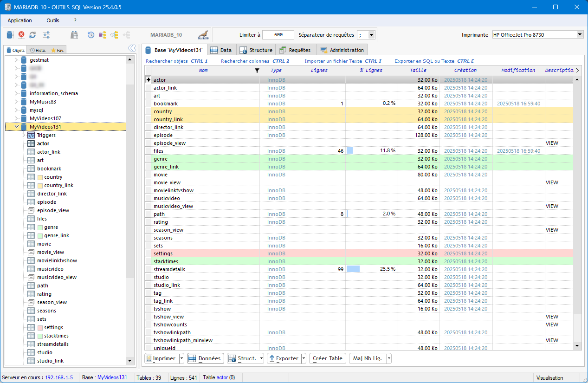The height and width of the screenshot is (383, 588).
Task: Open the Outils menu
Action: [53, 20]
